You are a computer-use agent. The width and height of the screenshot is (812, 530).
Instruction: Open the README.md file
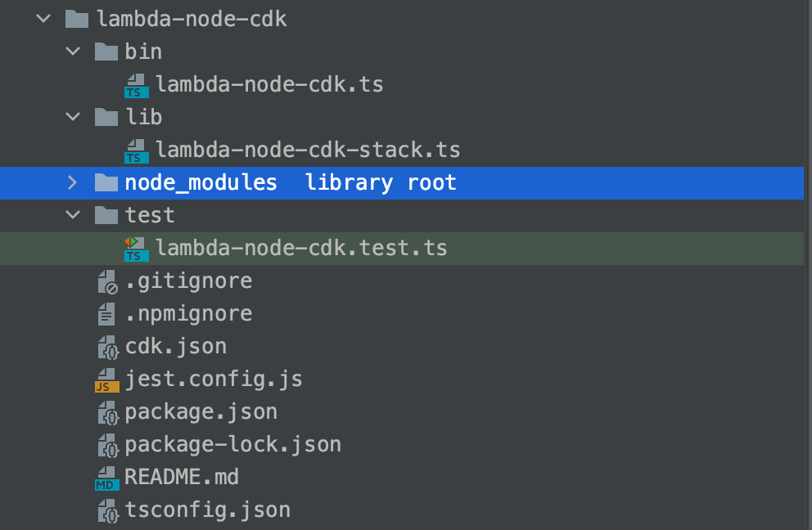[x=182, y=477]
